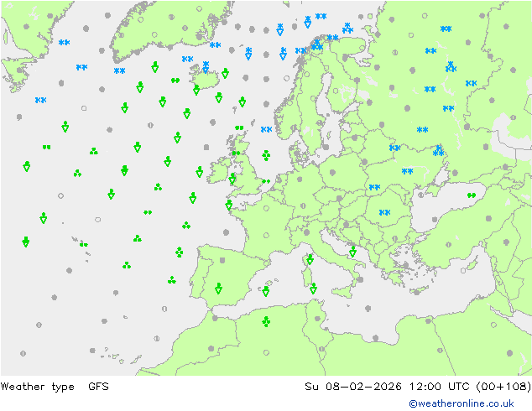Click the grey cloud dot in northern Spain

(222, 260)
